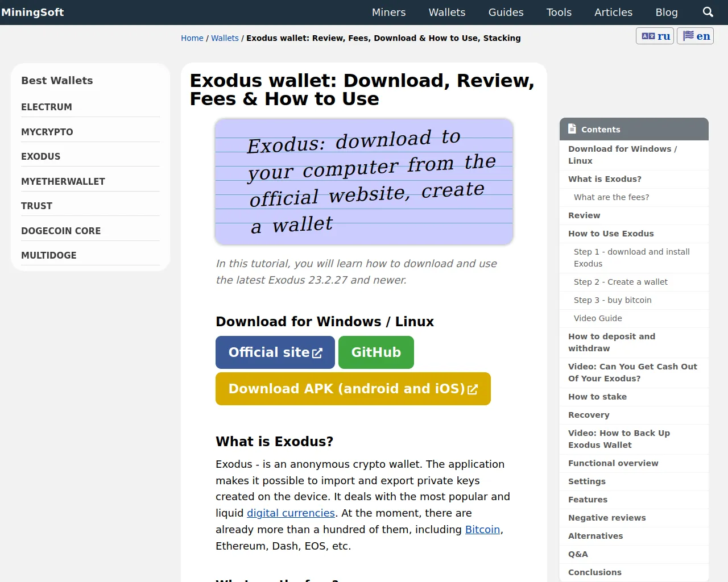Image resolution: width=728 pixels, height=582 pixels.
Task: Open the Tools menu
Action: tap(559, 12)
